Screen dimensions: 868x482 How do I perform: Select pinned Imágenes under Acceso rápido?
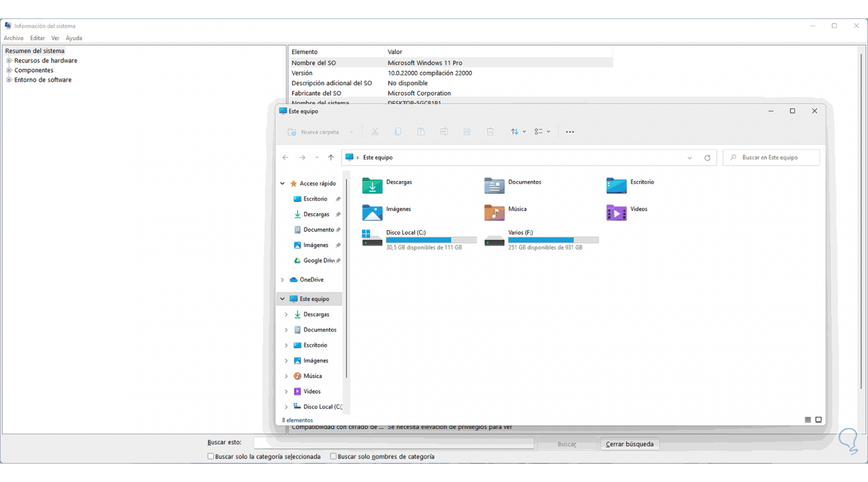pos(315,245)
